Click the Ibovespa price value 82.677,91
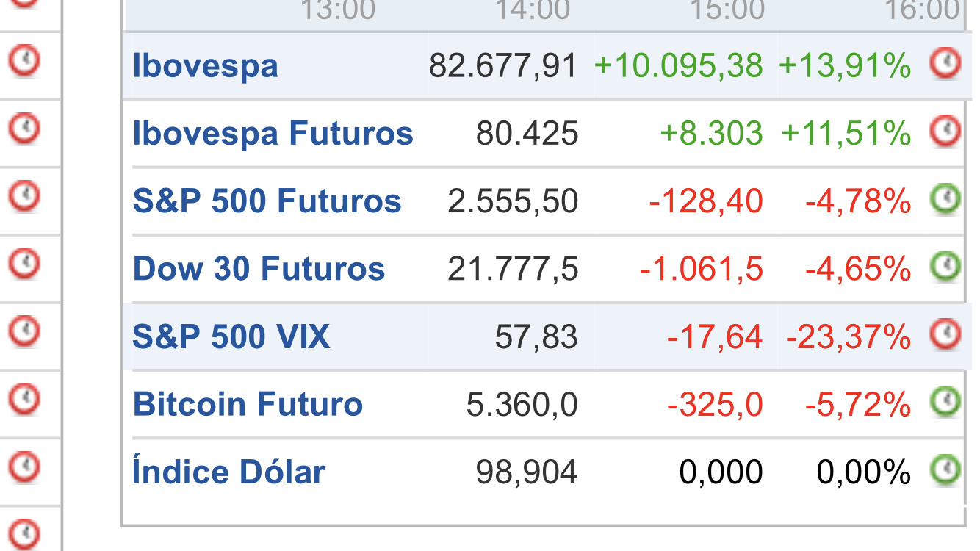 [504, 67]
